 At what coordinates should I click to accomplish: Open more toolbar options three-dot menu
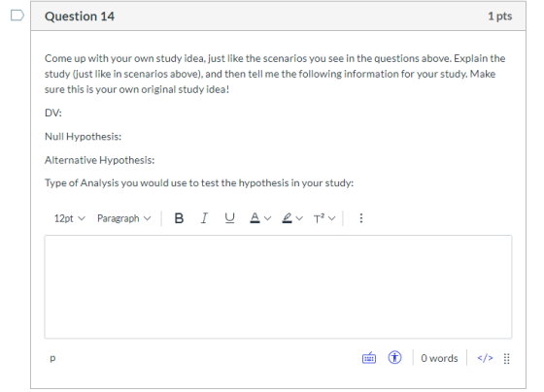(x=361, y=218)
